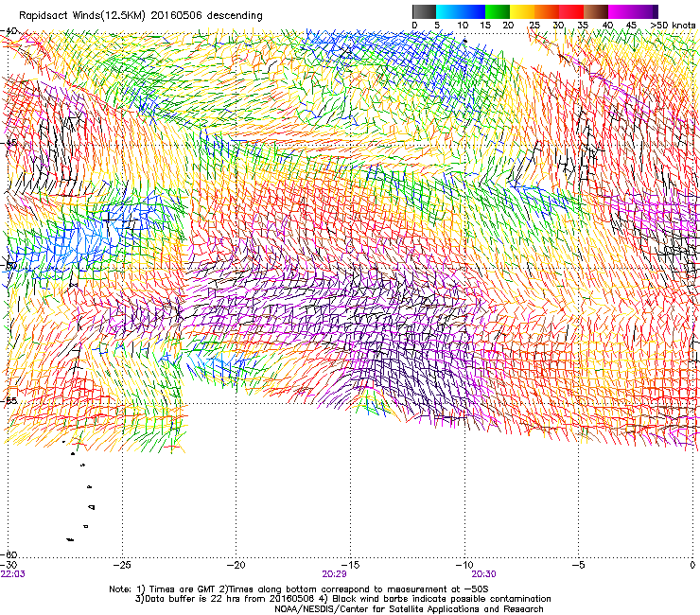The width and height of the screenshot is (700, 615).
Task: Click the '-20' longitude axis label
Action: [236, 565]
